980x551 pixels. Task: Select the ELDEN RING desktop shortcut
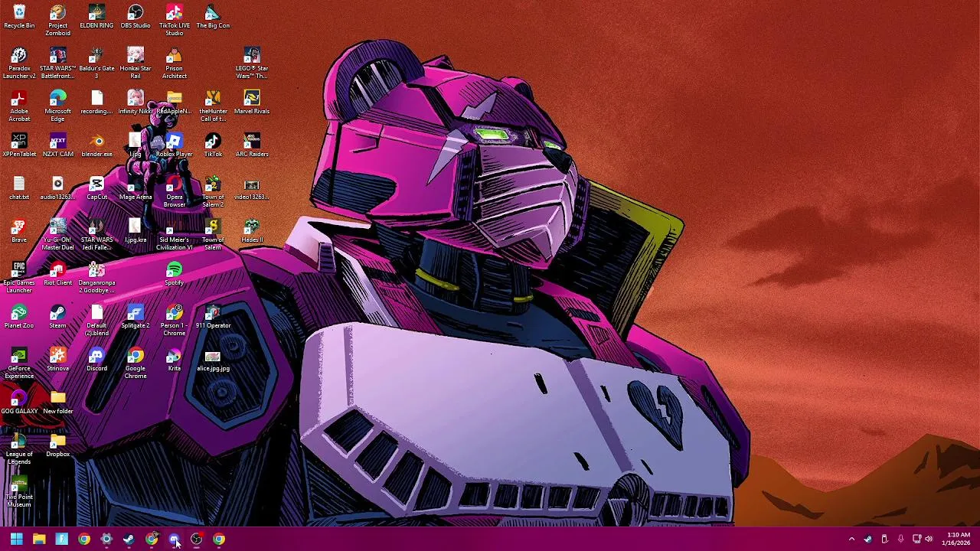coord(96,17)
